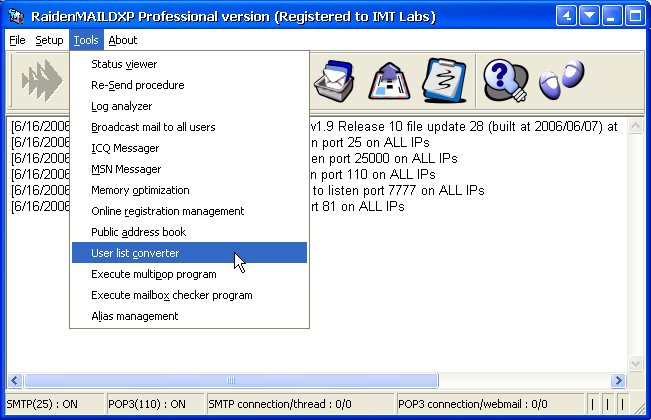Choose Public address book entry

(x=132, y=232)
